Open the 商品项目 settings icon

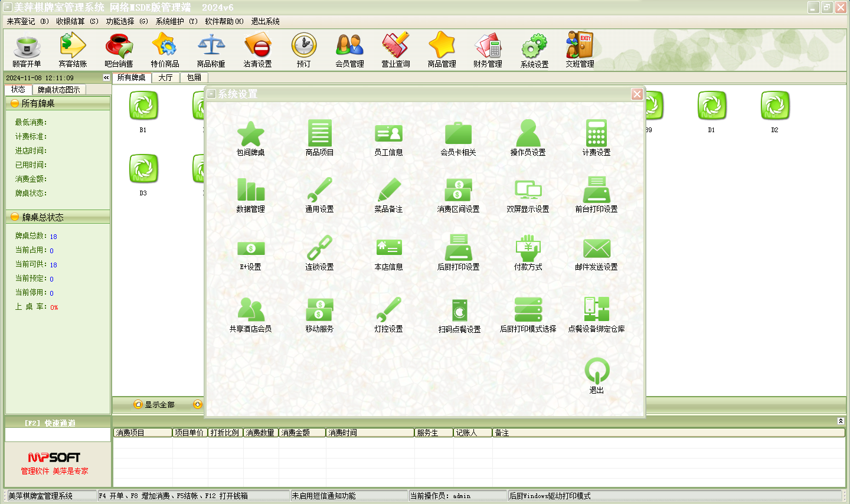click(x=319, y=135)
